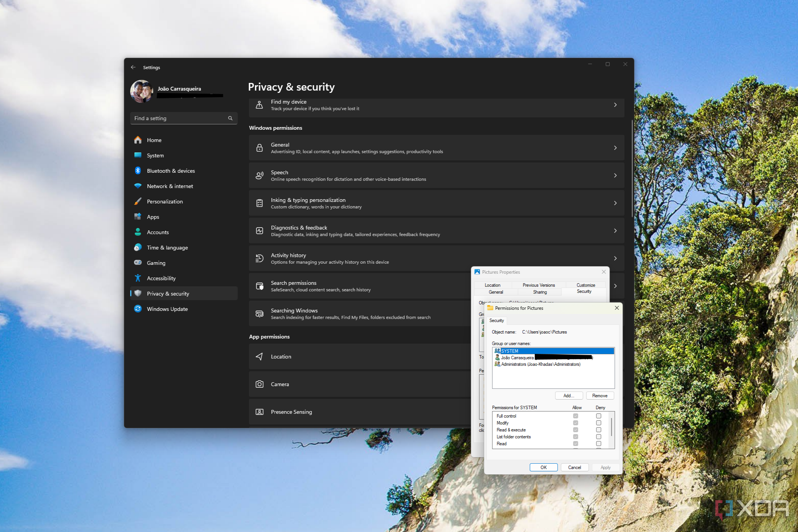This screenshot has width=798, height=532.
Task: Click the Add... button
Action: [x=569, y=396]
